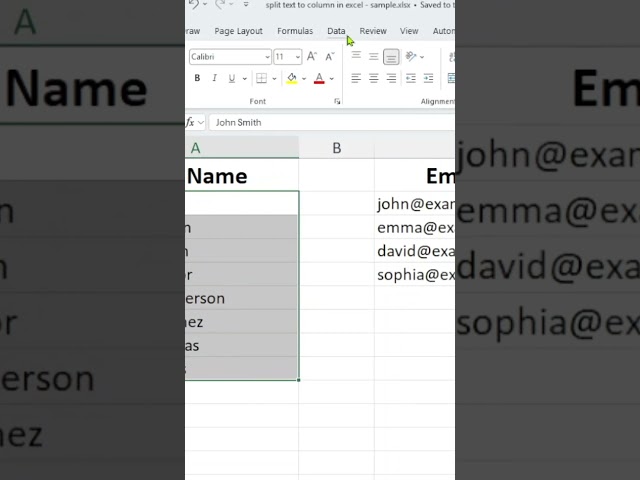Click cell containing david@exa email
The image size is (640, 480).
point(415,251)
